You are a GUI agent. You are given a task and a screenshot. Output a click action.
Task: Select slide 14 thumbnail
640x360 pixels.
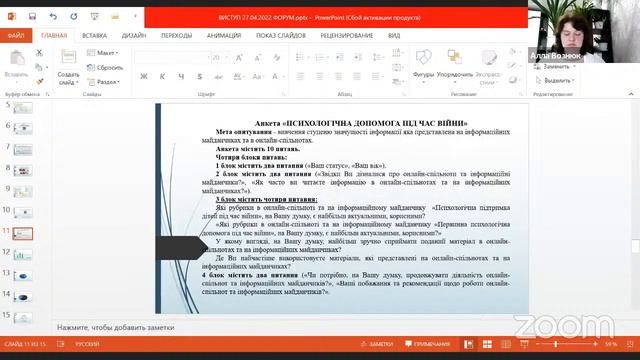coord(22,297)
